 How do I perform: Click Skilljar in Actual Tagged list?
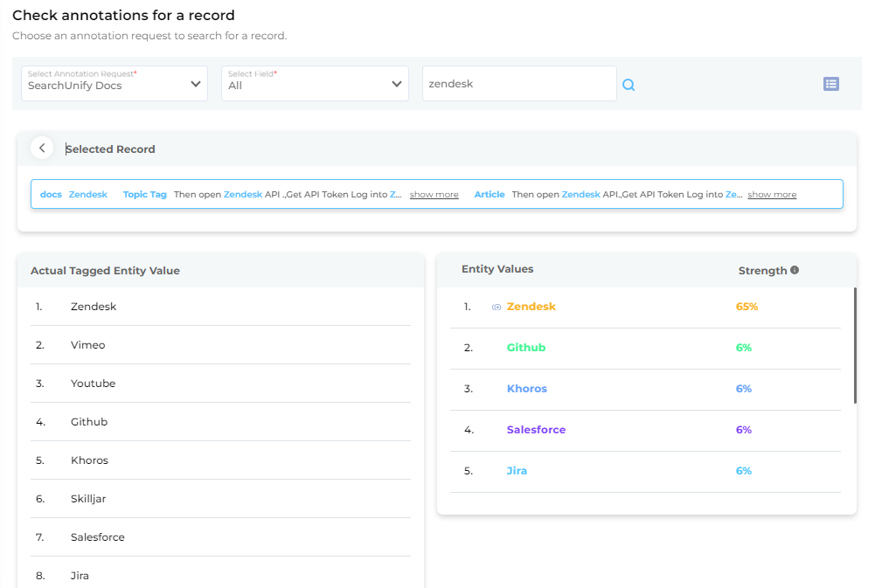click(88, 499)
